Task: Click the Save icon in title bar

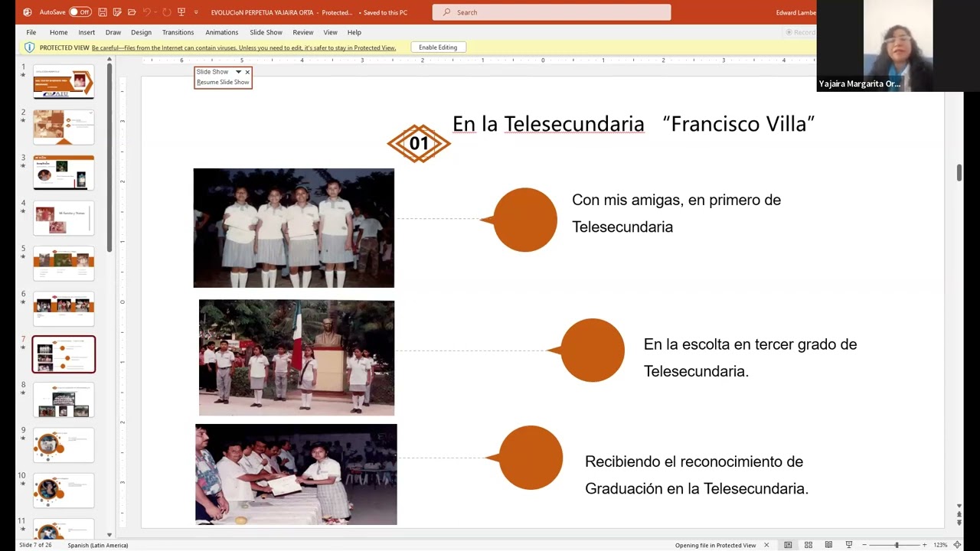Action: point(102,12)
